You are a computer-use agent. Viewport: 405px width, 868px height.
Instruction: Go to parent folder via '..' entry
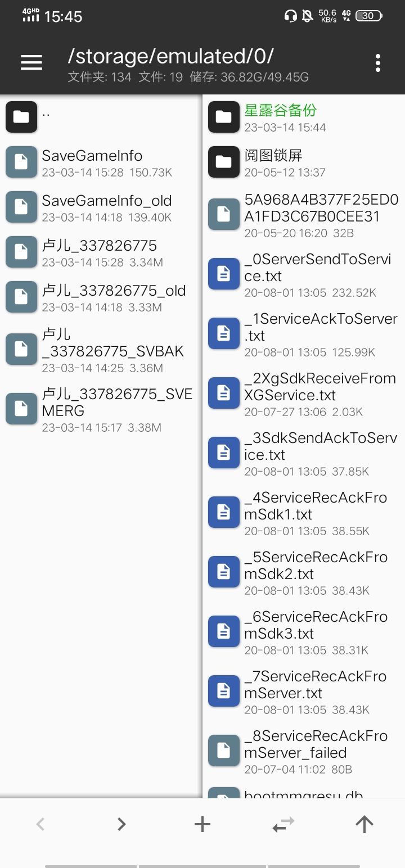coord(46,114)
